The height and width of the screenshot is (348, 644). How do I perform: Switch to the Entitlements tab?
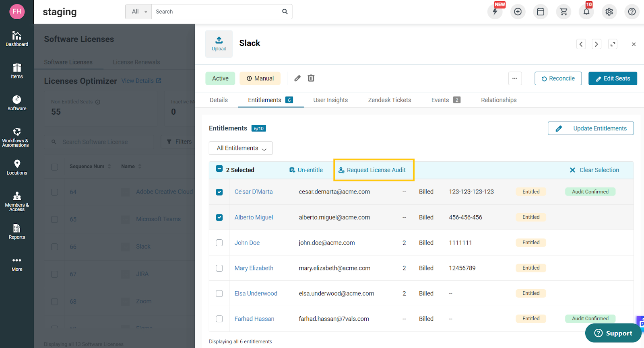pyautogui.click(x=270, y=100)
